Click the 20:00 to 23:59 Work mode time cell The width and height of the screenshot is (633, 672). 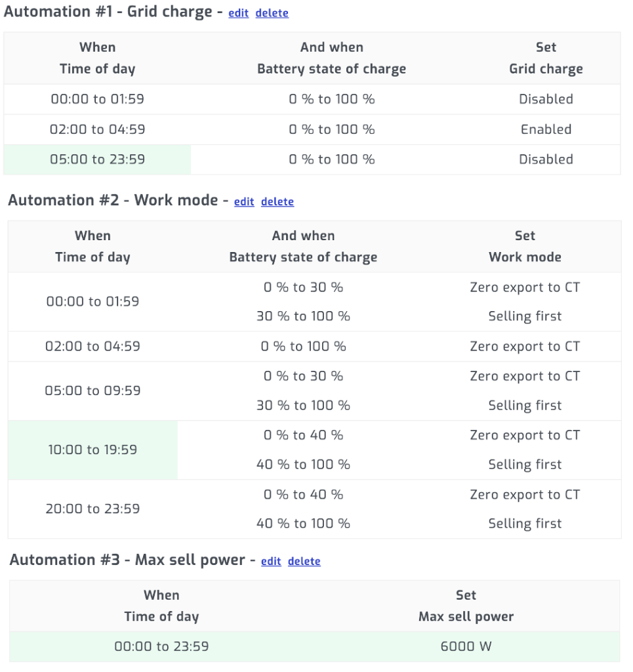(93, 509)
